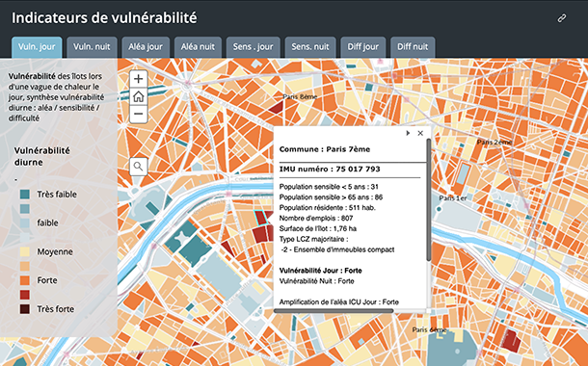The image size is (588, 366).
Task: Open the Diff jour tab
Action: click(363, 47)
